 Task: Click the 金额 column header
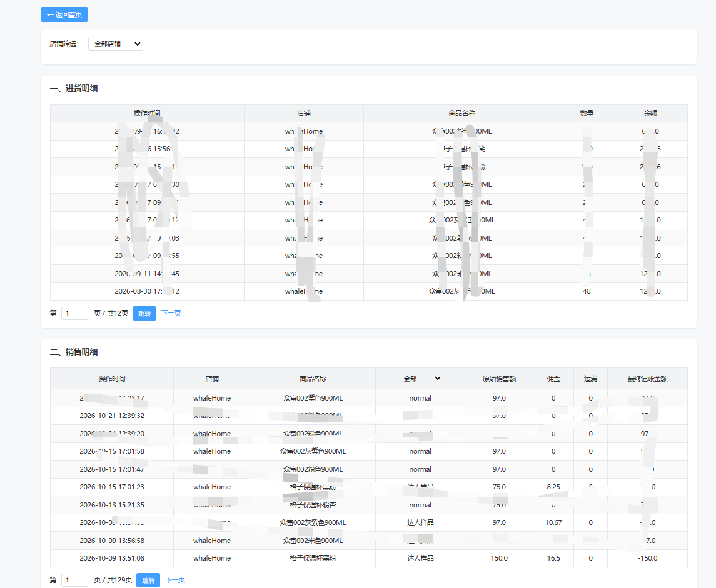click(650, 113)
